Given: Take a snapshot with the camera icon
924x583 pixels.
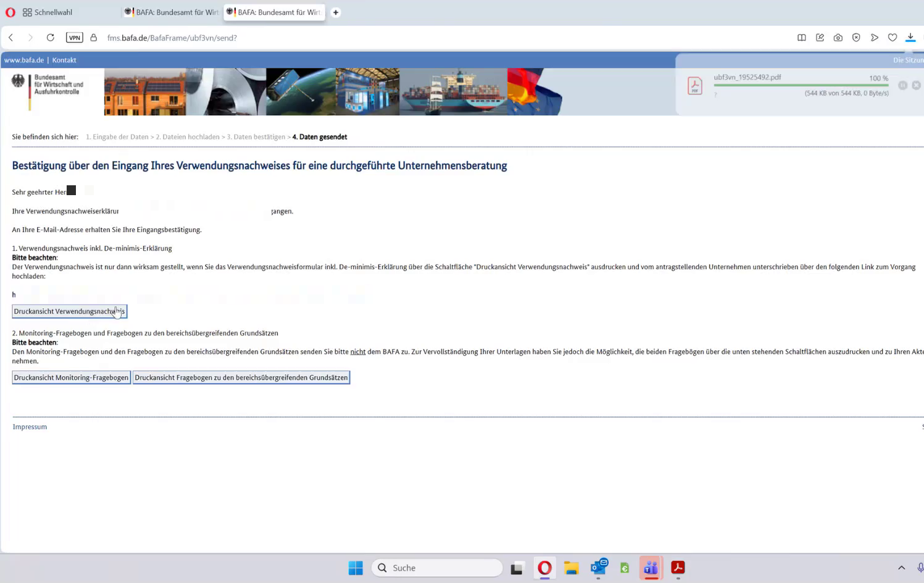Looking at the screenshot, I should [838, 38].
